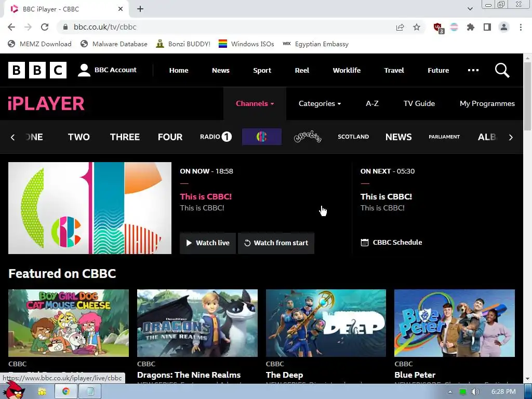Click the browser back arrow
The height and width of the screenshot is (399, 532).
tap(11, 27)
